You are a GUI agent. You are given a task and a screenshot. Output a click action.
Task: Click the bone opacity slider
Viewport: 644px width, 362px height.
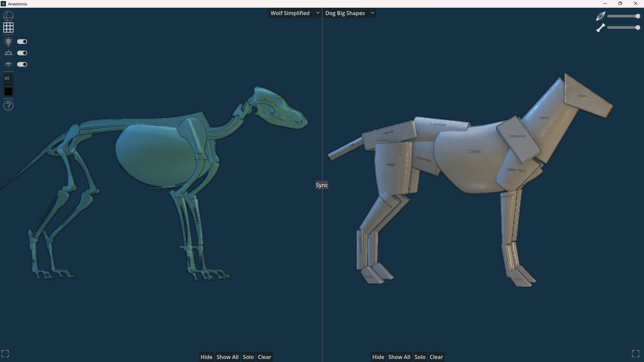tap(624, 27)
